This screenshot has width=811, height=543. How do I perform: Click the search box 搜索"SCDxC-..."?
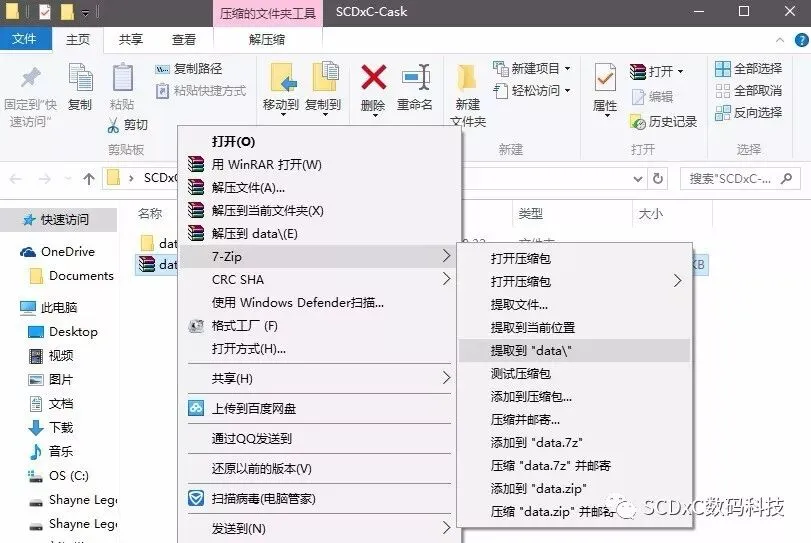pyautogui.click(x=740, y=179)
